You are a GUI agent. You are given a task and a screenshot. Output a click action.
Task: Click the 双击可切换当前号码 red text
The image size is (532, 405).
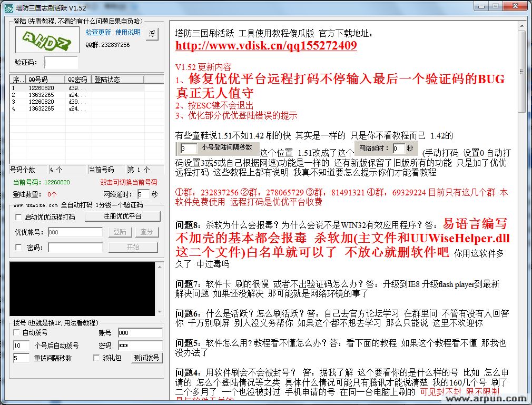click(129, 183)
